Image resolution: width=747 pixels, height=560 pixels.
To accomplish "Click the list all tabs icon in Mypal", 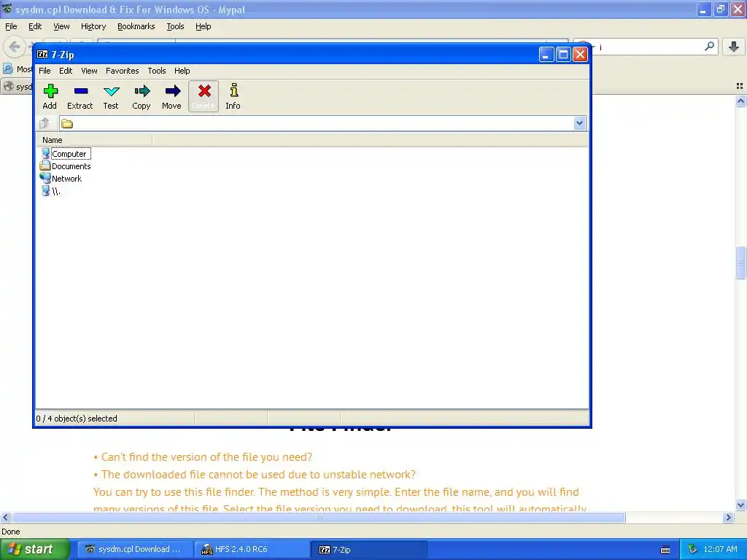I will [x=740, y=86].
